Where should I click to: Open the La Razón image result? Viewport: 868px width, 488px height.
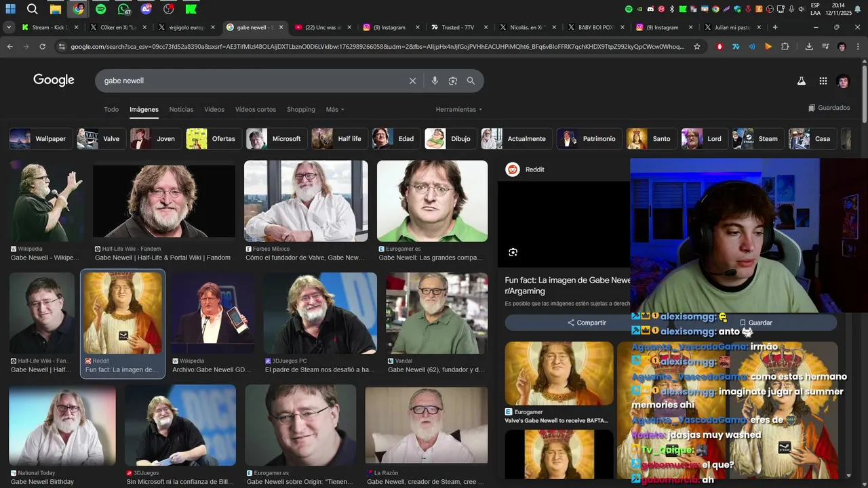tap(426, 426)
